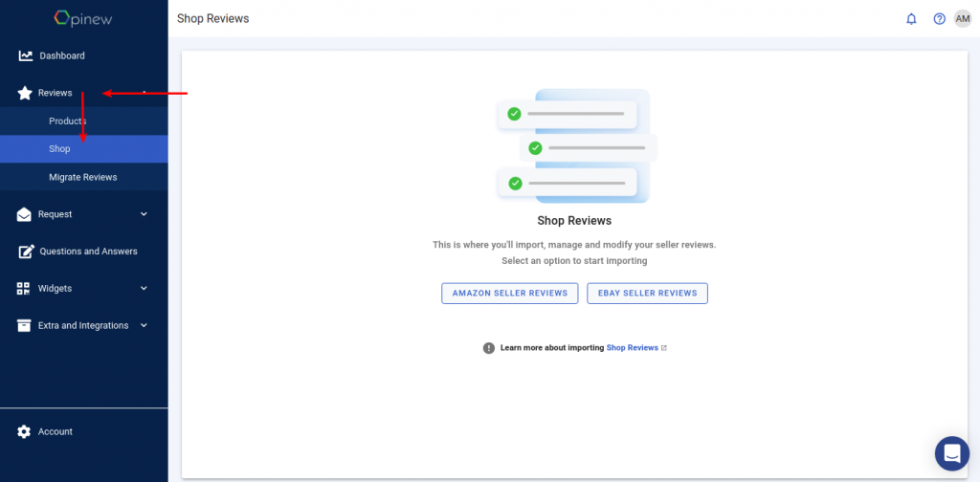Expand the Request menu chevron
980x482 pixels.
point(144,214)
